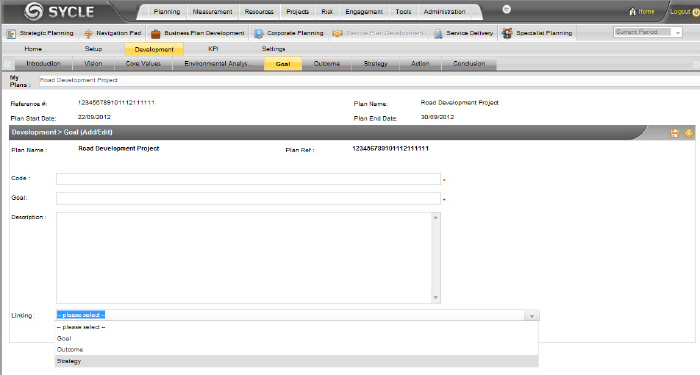Open Corporate Planning icon
The height and width of the screenshot is (375, 700).
point(259,33)
